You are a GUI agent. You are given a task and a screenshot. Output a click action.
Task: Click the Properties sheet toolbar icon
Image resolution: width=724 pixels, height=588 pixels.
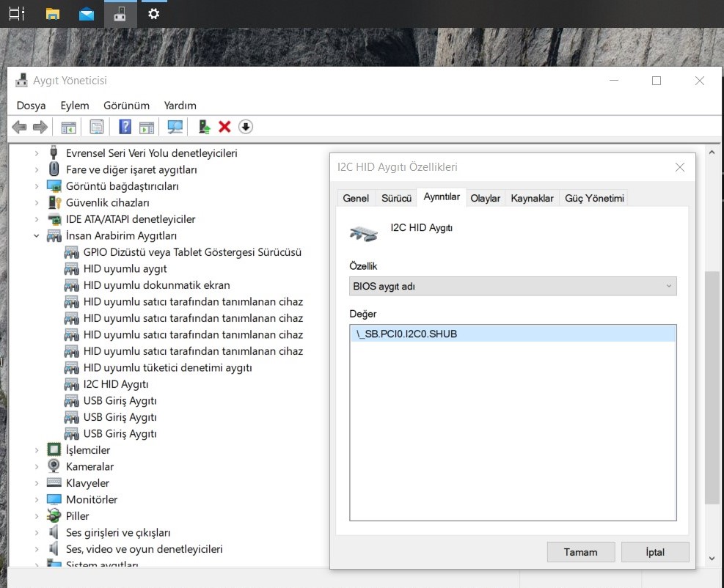(x=96, y=127)
